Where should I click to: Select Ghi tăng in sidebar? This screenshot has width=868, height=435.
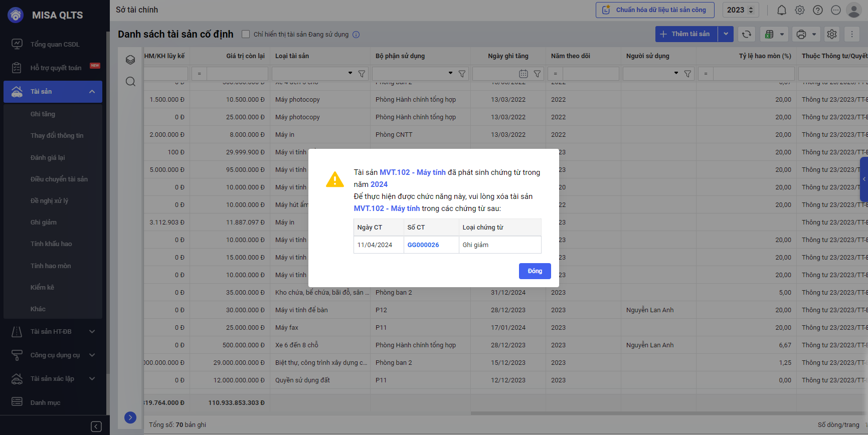pyautogui.click(x=43, y=114)
